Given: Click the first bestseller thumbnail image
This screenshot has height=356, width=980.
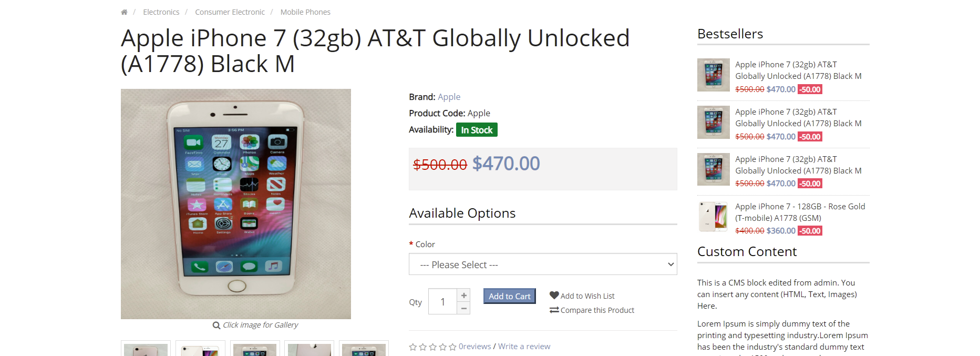Looking at the screenshot, I should (x=713, y=75).
